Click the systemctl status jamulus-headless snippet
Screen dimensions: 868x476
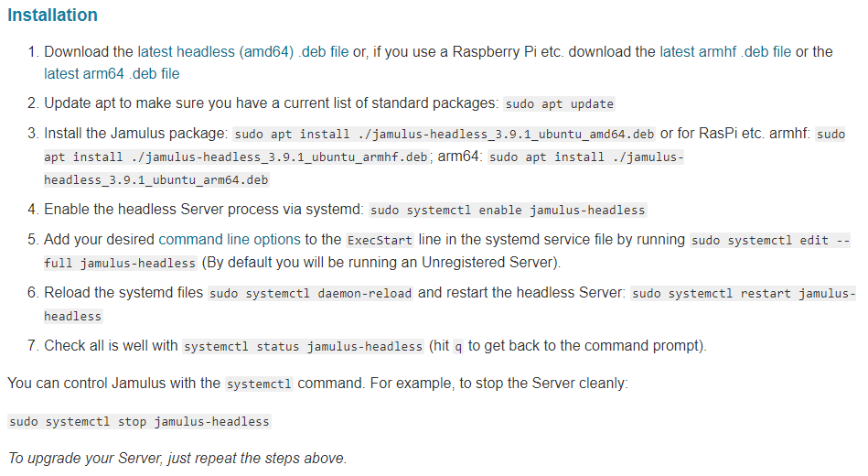[303, 346]
